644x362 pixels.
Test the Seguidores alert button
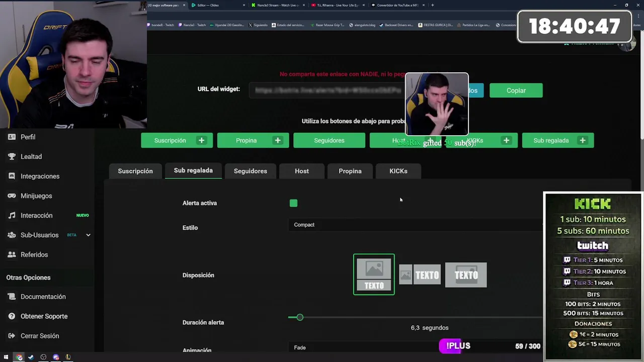coord(329,140)
